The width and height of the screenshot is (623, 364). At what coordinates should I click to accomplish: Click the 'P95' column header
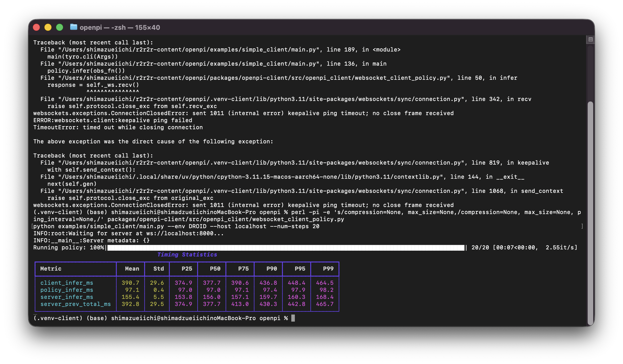pos(300,269)
